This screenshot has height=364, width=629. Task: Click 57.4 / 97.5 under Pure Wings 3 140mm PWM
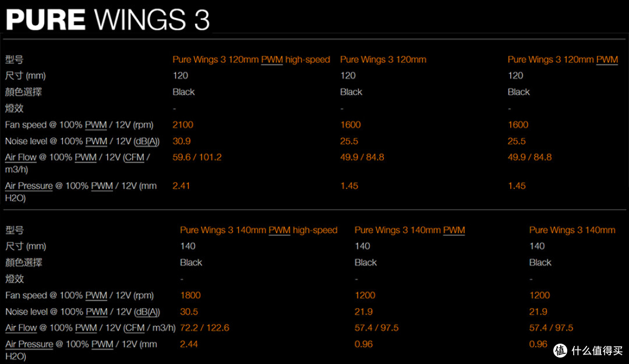377,328
